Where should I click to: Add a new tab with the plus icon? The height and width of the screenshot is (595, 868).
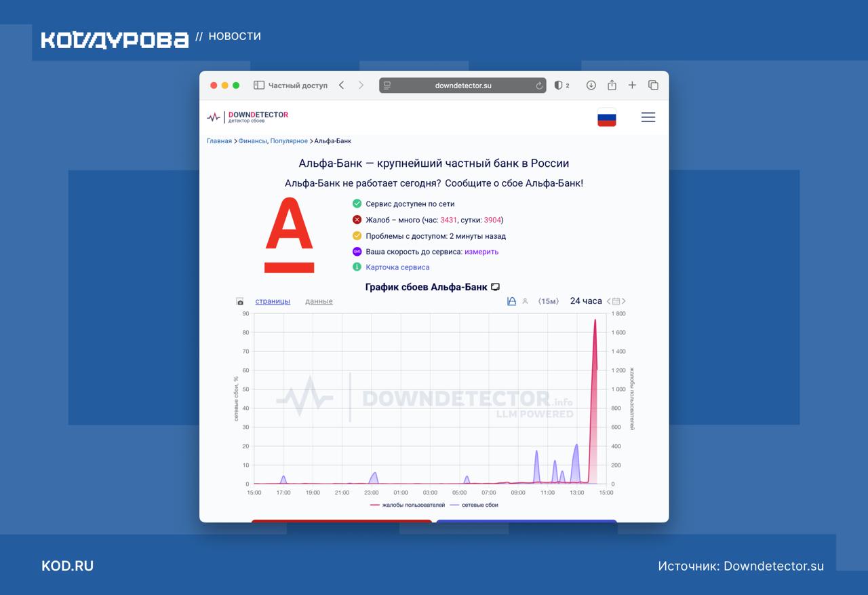632,85
